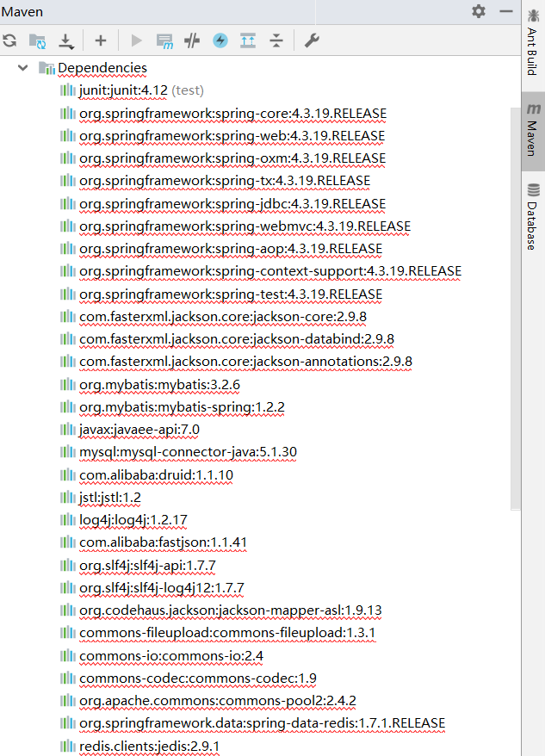Select mybatis-spring:1.2.2 dependency
Screen dimensions: 545x756
click(x=172, y=407)
